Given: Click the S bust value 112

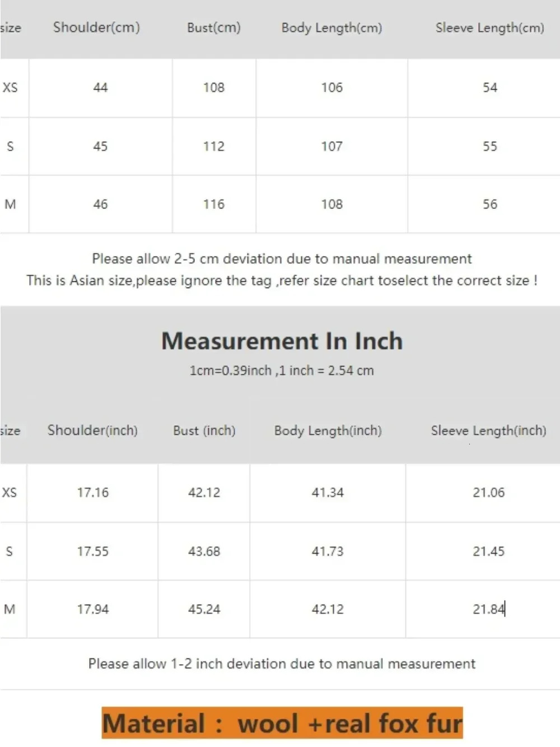Looking at the screenshot, I should [213, 146].
